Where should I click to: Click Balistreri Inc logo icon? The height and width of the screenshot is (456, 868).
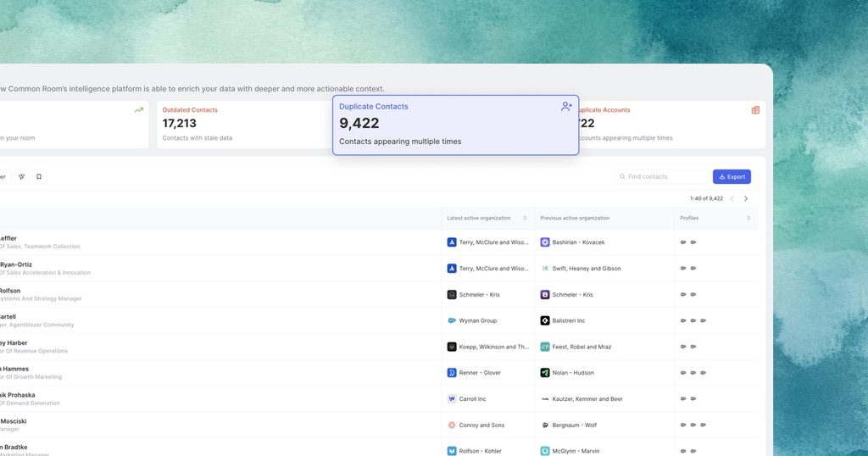[545, 320]
